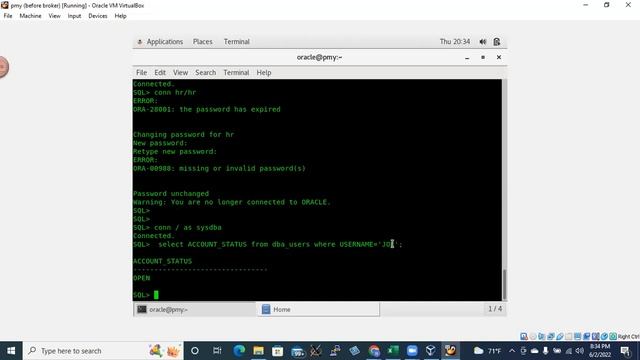Open the terminal window's Search menu
The image size is (640, 360).
[x=205, y=73]
